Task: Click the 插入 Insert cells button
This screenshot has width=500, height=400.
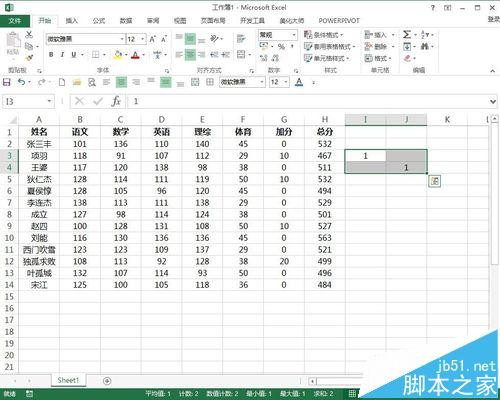Action: (379, 35)
